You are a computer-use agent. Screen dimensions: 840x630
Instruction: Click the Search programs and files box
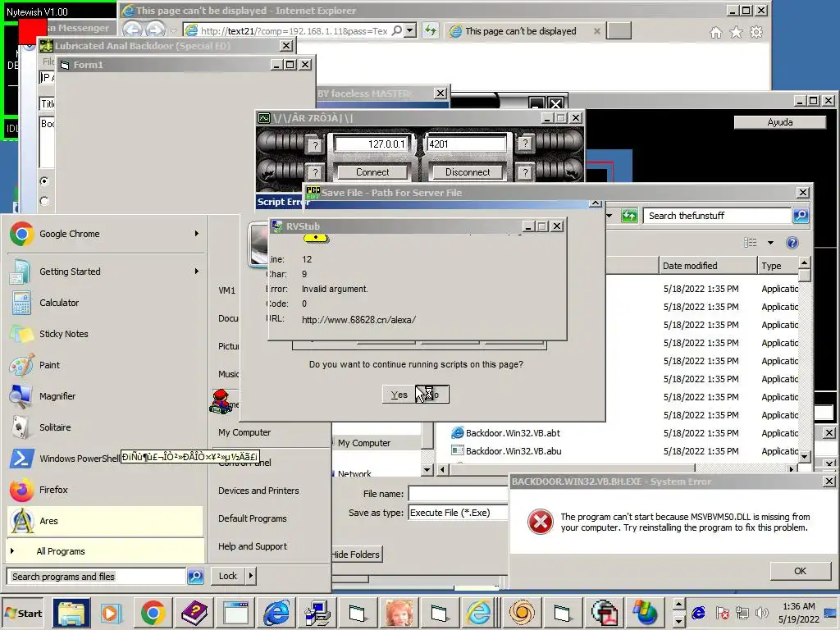click(97, 576)
